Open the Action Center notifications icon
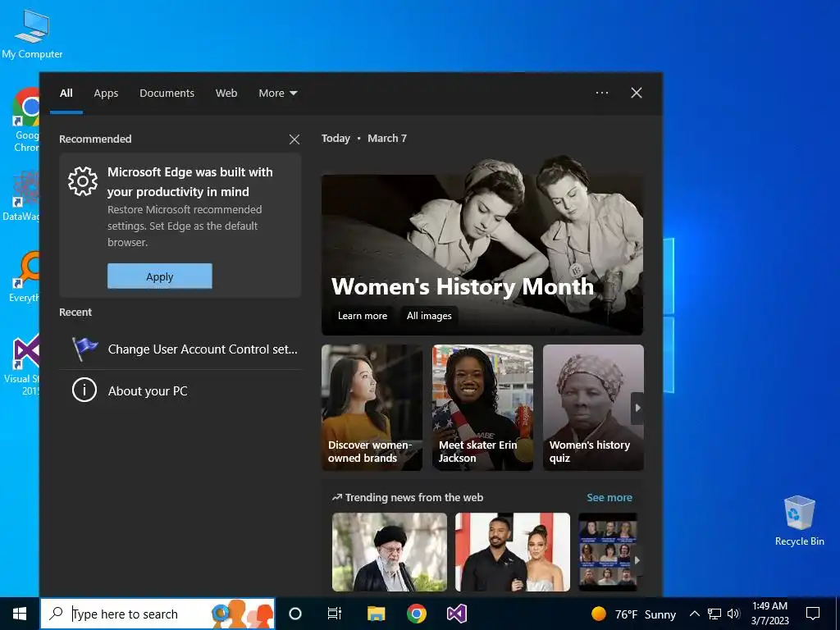Image resolution: width=840 pixels, height=630 pixels. pyautogui.click(x=813, y=614)
